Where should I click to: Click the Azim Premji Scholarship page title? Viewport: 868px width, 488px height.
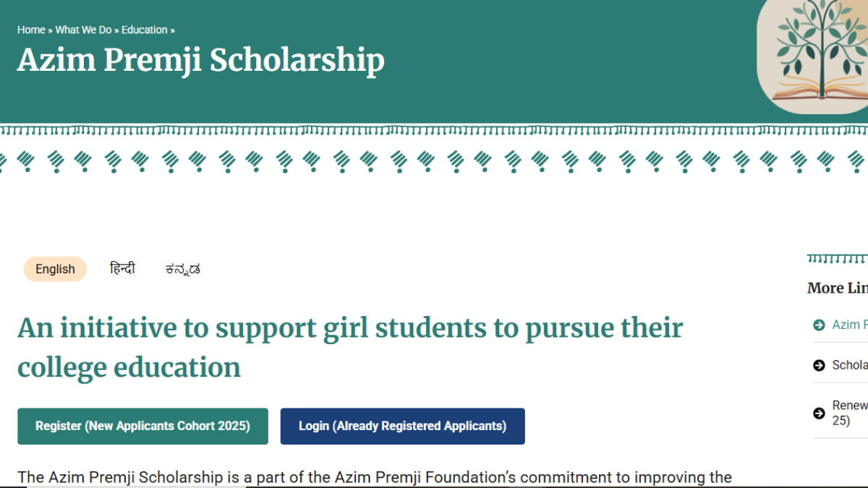200,61
